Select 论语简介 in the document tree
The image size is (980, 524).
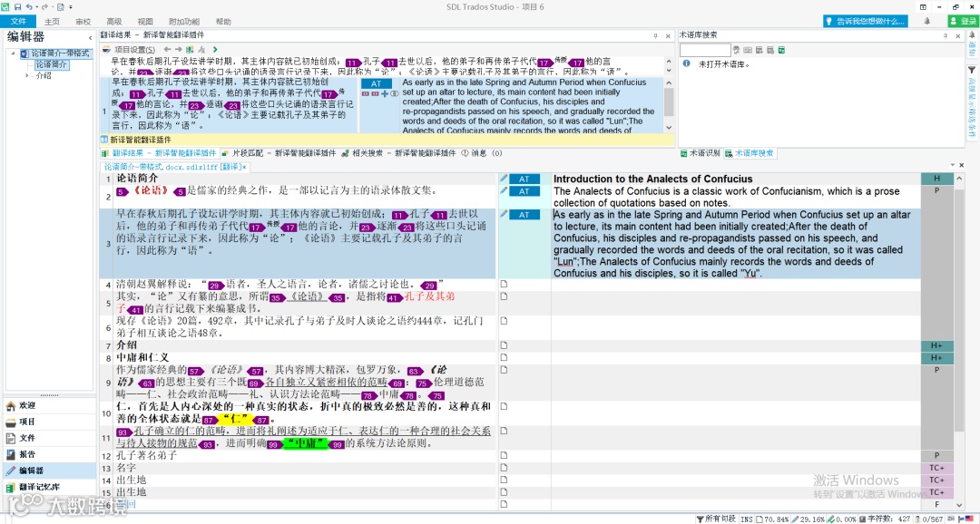click(52, 64)
